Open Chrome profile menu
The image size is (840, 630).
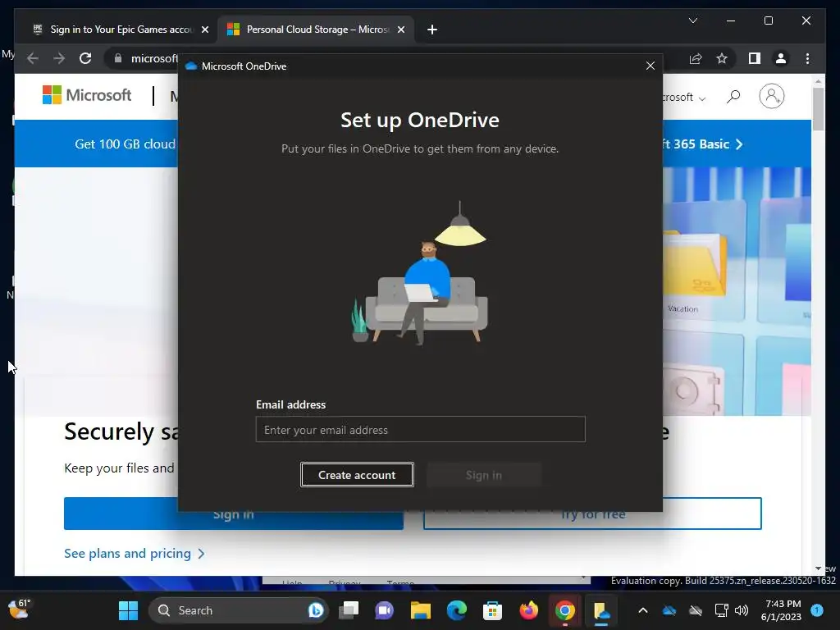(x=781, y=58)
